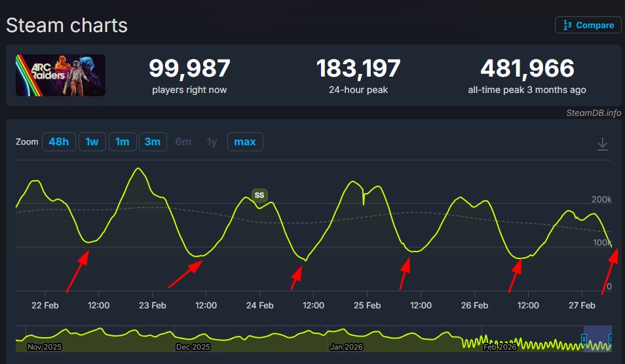Click the ARC Raiders game thumbnail

point(60,75)
